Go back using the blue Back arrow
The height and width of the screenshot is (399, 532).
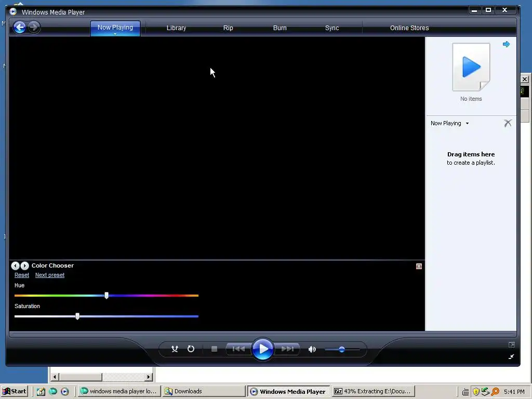[20, 27]
